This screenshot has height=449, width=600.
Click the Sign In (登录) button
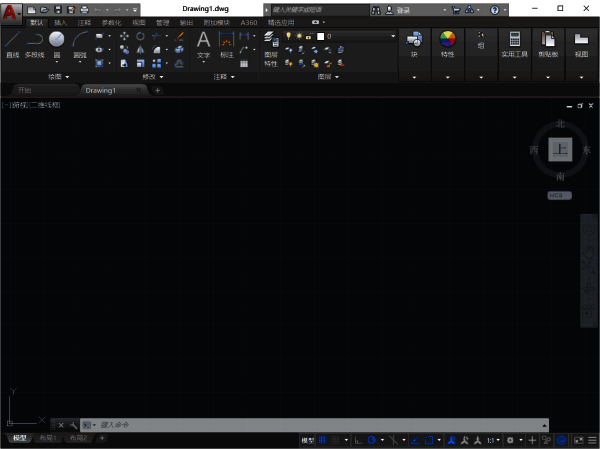tap(403, 10)
